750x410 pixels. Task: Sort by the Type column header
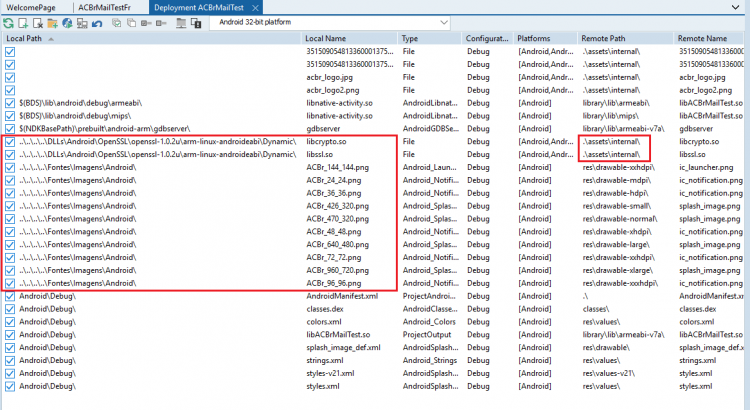tap(430, 39)
